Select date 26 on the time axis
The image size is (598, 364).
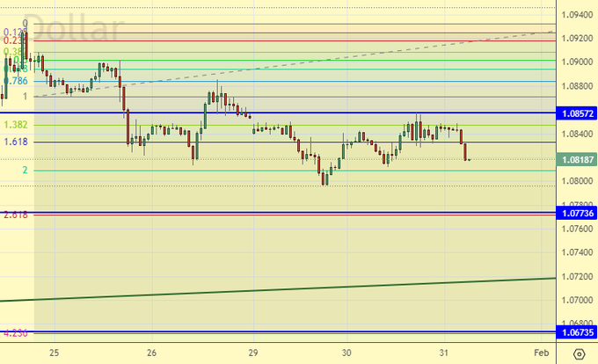152,353
